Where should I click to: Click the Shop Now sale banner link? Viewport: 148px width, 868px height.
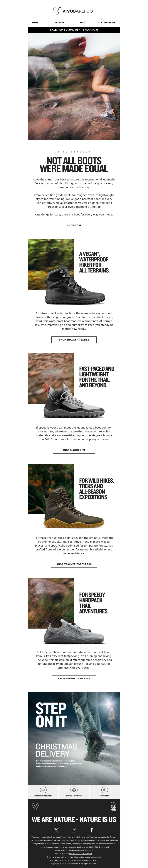click(90, 30)
